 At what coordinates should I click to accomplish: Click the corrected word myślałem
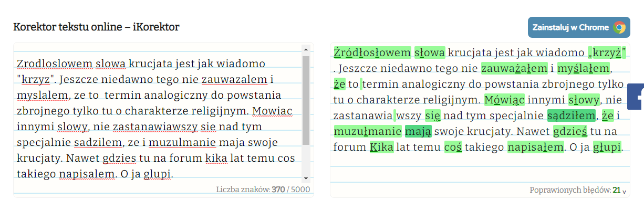pyautogui.click(x=584, y=68)
